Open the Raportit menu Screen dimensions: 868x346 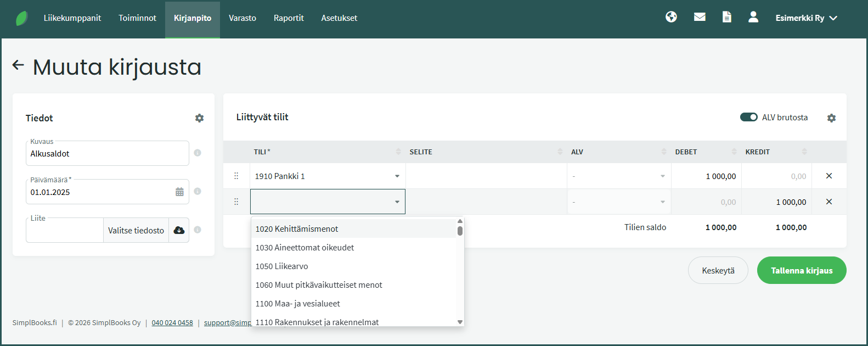[x=289, y=18]
